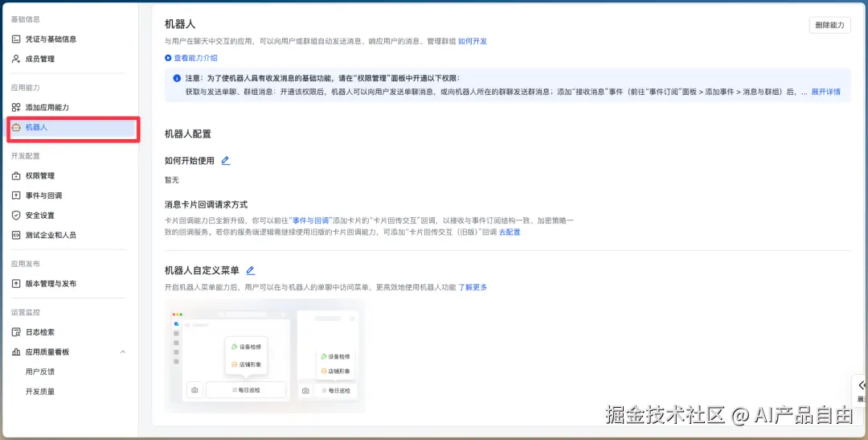Screen dimensions: 868x440
Task: Open the 查看能力介绍 link
Action: pyautogui.click(x=195, y=58)
